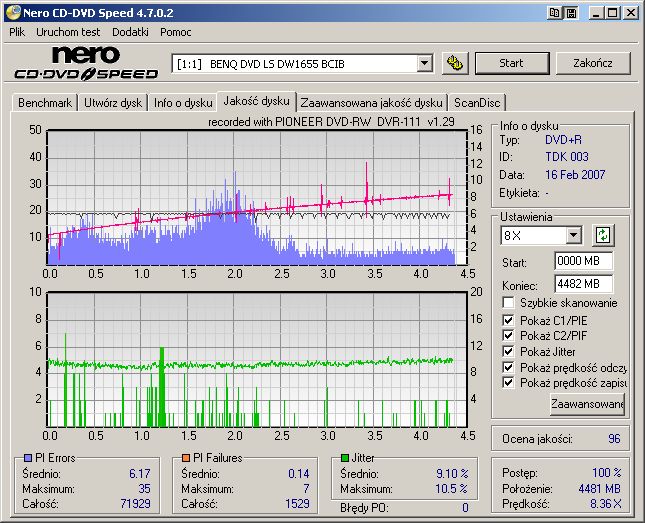The image size is (645, 523).
Task: Switch to Zaawansowana jakość dysku tab
Action: 371,103
